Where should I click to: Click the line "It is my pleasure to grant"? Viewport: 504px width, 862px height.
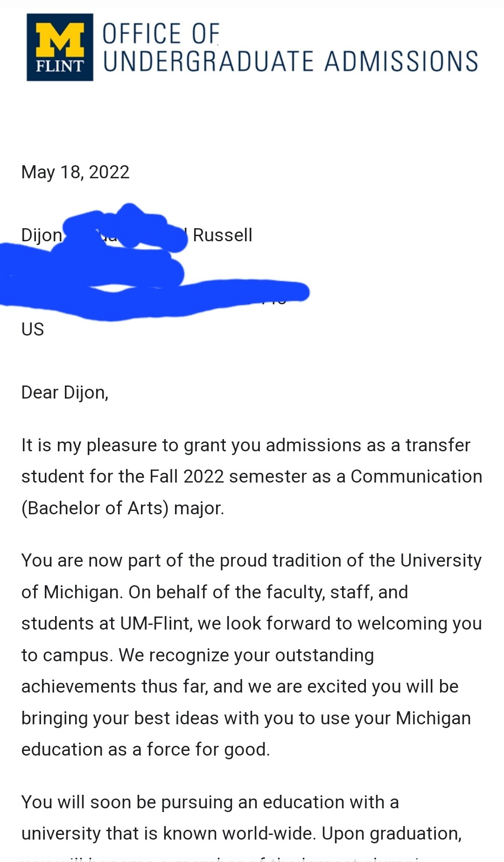[x=245, y=445]
